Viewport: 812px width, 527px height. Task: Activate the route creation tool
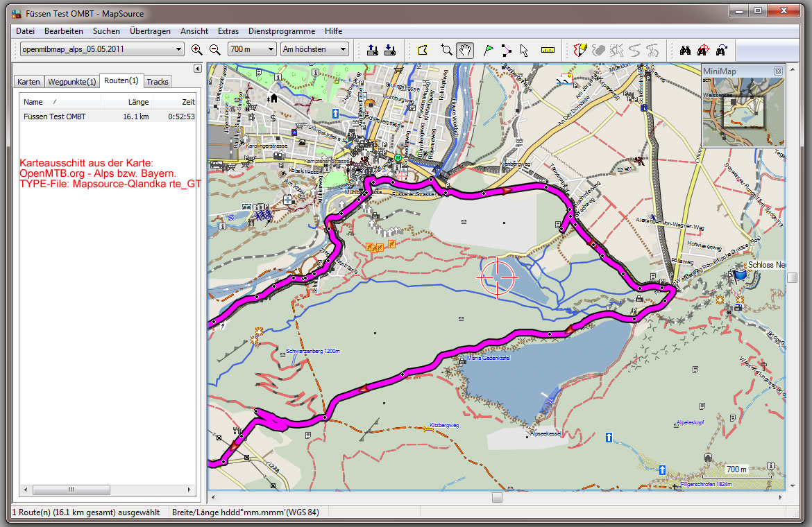coord(506,49)
